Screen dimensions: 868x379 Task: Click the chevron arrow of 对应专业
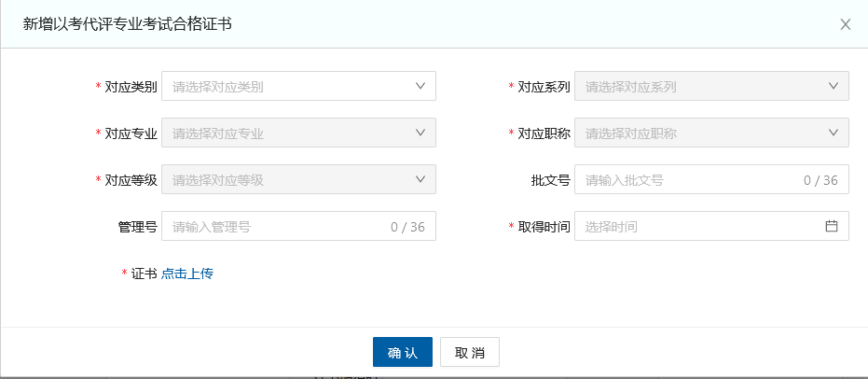tap(420, 133)
